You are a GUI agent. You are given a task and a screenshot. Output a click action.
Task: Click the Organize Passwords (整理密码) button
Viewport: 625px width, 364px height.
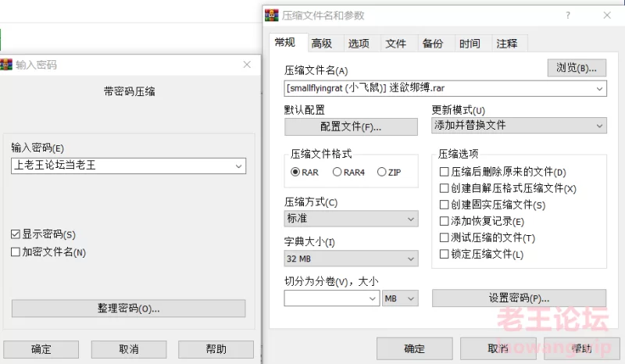tap(128, 309)
